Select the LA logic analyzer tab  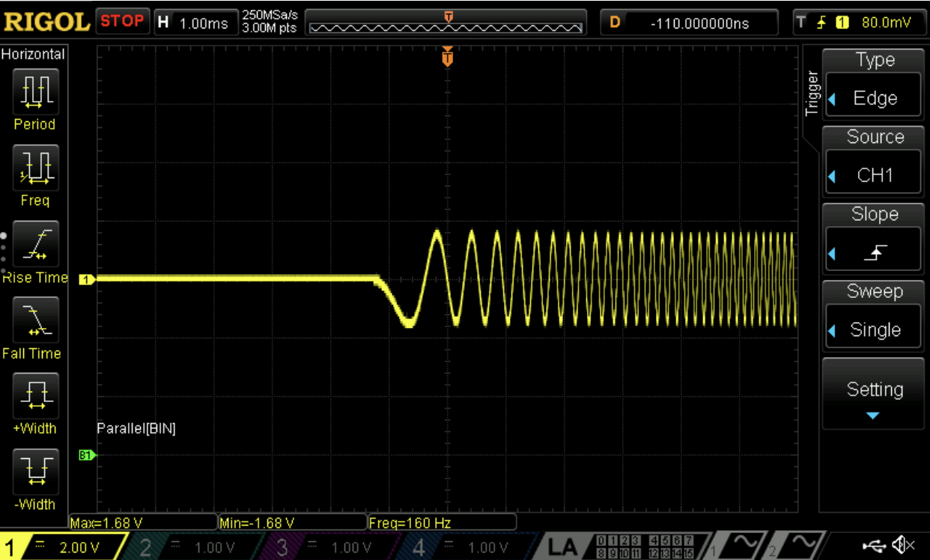(563, 547)
